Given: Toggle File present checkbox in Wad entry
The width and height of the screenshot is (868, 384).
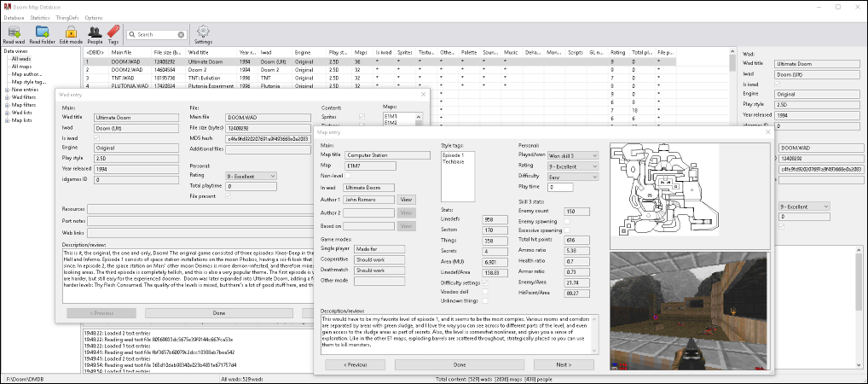Looking at the screenshot, I should click(228, 195).
